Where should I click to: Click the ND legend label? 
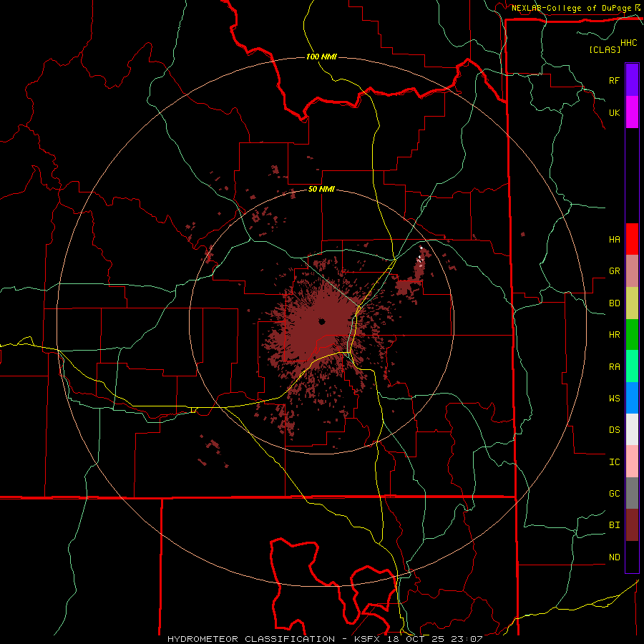[x=614, y=557]
